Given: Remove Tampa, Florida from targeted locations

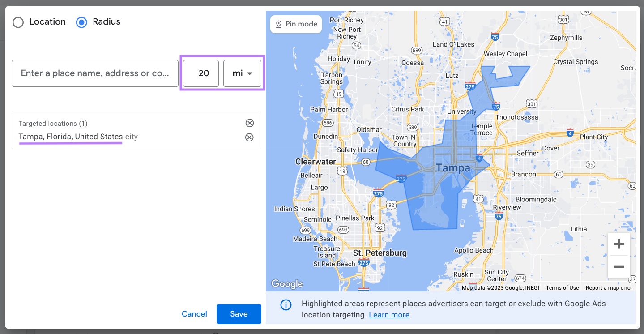Looking at the screenshot, I should click(249, 137).
